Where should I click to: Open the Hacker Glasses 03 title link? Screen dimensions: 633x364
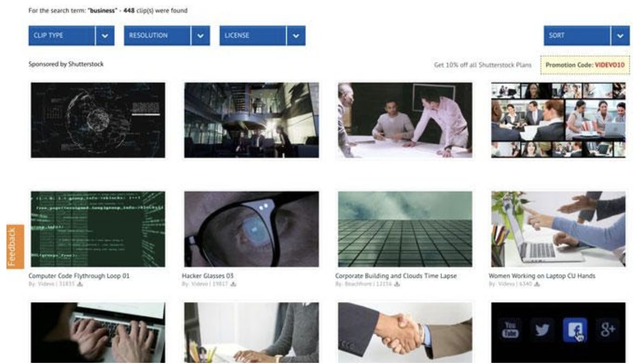(208, 276)
